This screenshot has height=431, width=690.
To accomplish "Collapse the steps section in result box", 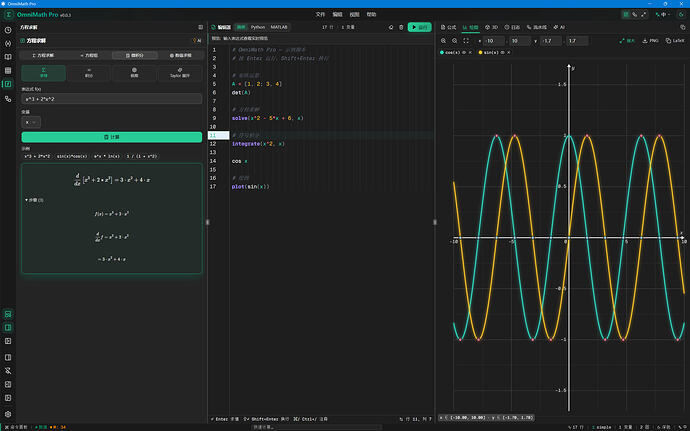I will coord(34,200).
